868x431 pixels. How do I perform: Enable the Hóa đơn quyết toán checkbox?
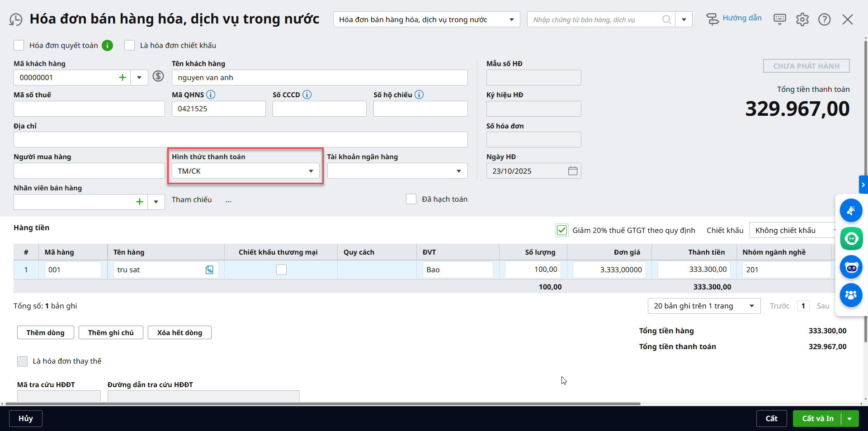(x=19, y=45)
